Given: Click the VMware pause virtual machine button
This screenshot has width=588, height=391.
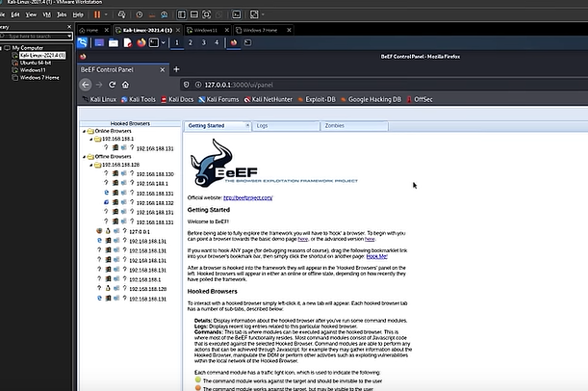Looking at the screenshot, I should (x=97, y=15).
